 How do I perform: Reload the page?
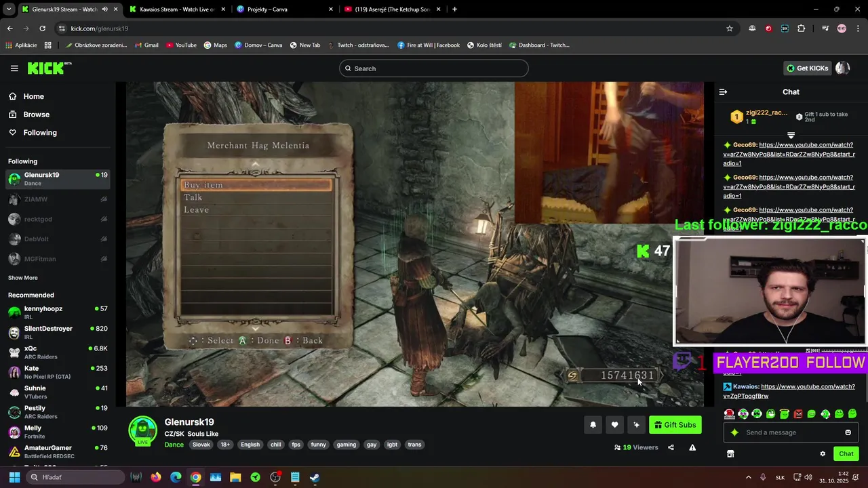click(x=42, y=28)
